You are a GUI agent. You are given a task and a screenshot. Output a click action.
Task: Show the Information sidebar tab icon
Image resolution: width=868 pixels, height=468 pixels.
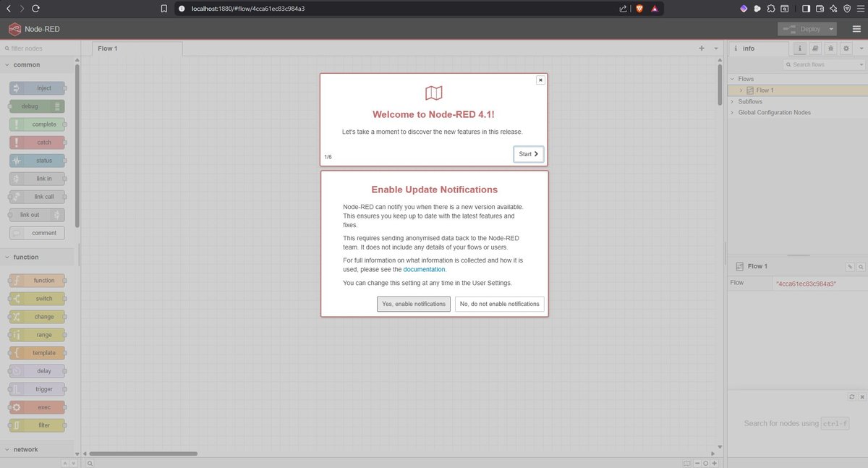click(x=800, y=48)
